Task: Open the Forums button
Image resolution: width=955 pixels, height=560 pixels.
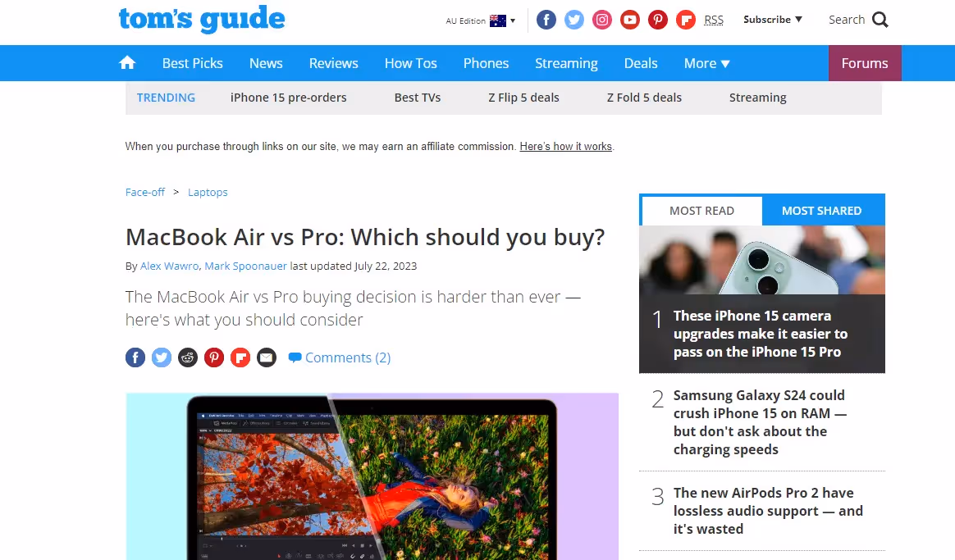Action: (864, 63)
